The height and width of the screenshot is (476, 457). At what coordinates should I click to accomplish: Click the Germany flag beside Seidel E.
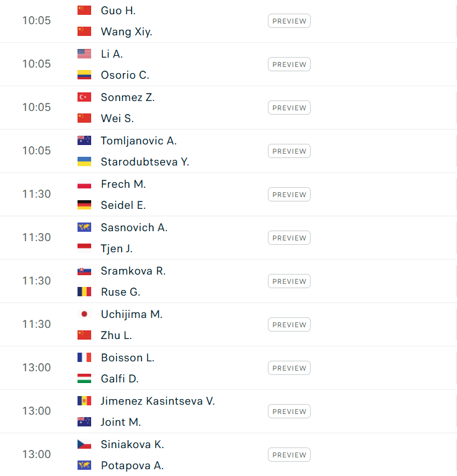coord(84,205)
